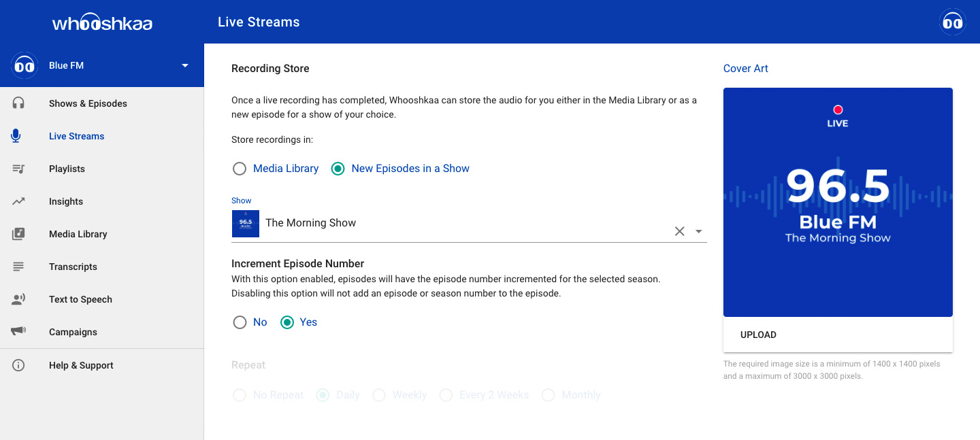
Task: Select Daily repeat option
Action: pyautogui.click(x=323, y=395)
